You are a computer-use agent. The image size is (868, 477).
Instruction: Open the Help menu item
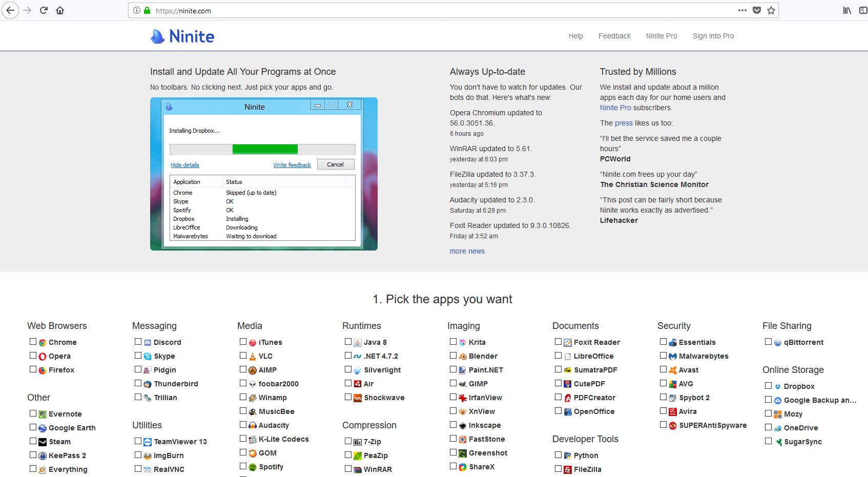[575, 36]
